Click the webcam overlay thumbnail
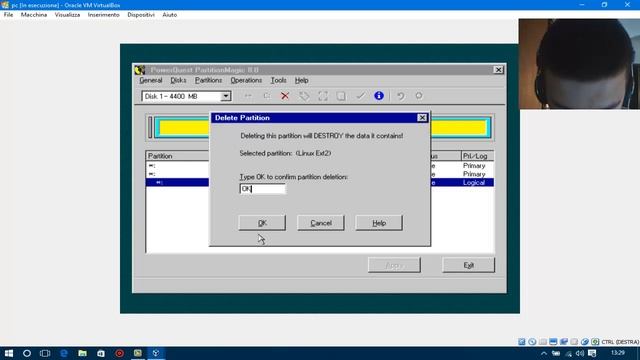Image resolution: width=640 pixels, height=360 pixels. click(579, 64)
